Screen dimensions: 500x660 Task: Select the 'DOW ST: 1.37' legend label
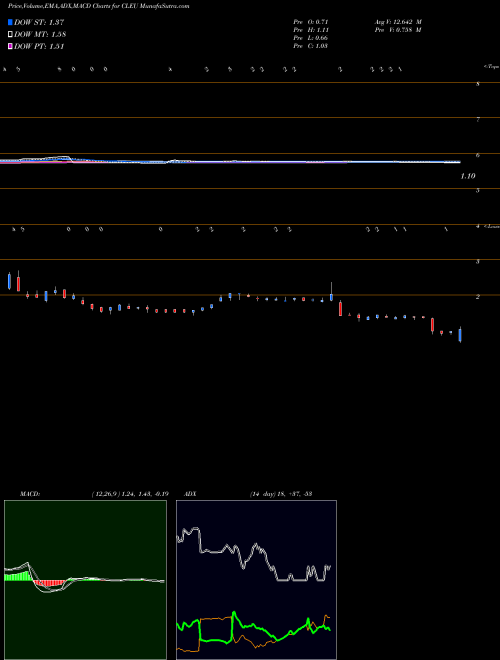click(39, 22)
